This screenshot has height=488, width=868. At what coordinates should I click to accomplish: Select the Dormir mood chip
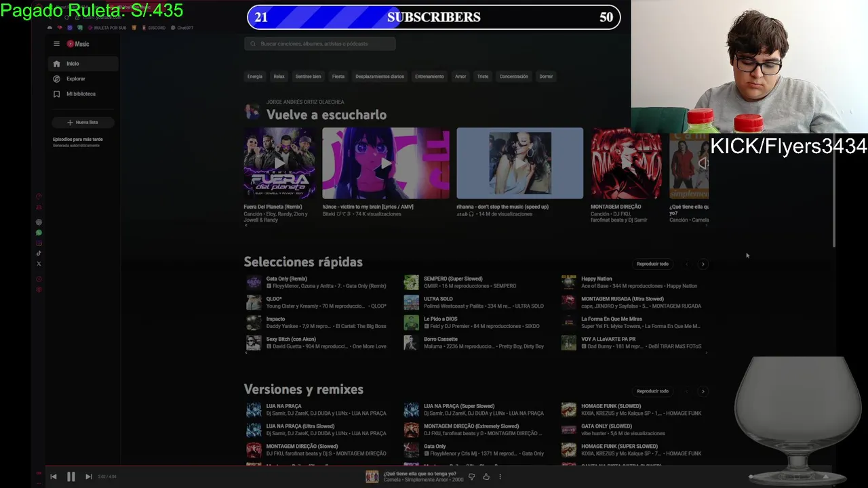click(546, 77)
